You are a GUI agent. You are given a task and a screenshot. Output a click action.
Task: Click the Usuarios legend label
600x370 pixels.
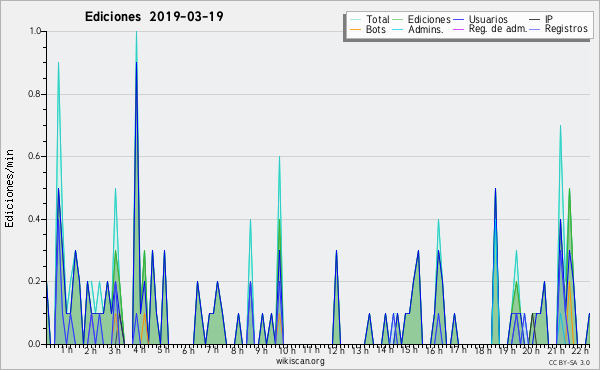[x=488, y=19]
